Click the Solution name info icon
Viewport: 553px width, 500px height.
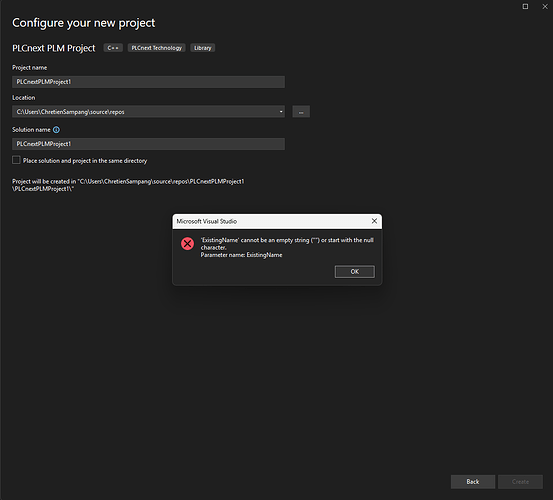tap(56, 130)
